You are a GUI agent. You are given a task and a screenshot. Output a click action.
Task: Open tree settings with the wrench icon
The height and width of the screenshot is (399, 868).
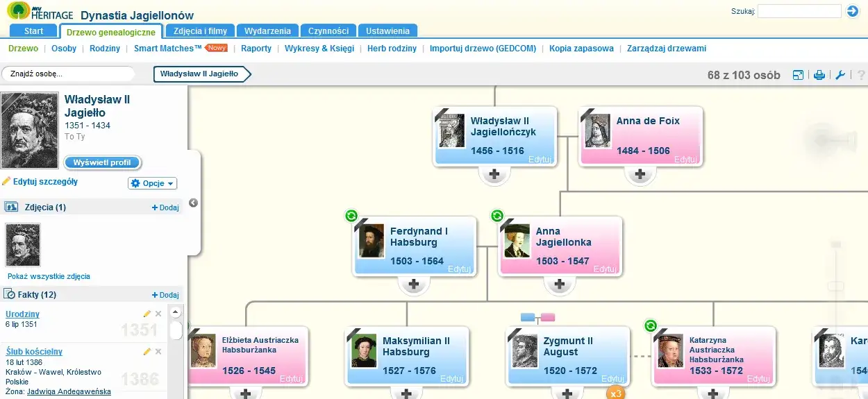(840, 75)
